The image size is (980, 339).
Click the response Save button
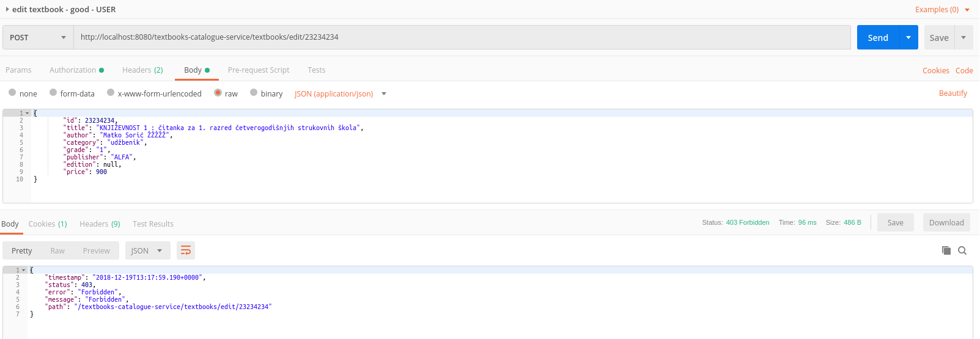[896, 222]
